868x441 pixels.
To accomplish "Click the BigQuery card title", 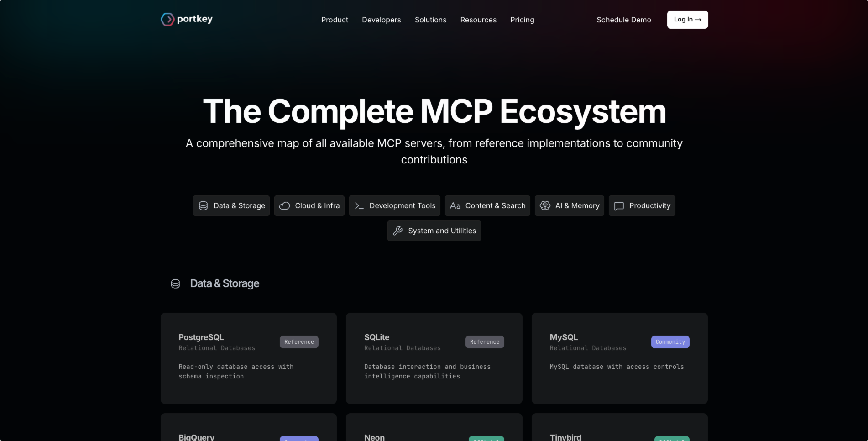I will point(197,437).
